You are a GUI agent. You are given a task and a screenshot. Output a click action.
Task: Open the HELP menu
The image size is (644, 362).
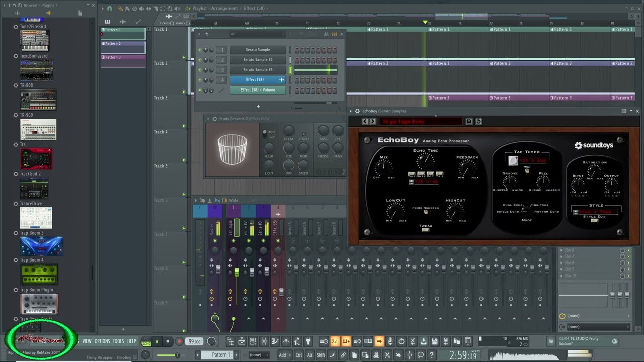click(131, 341)
